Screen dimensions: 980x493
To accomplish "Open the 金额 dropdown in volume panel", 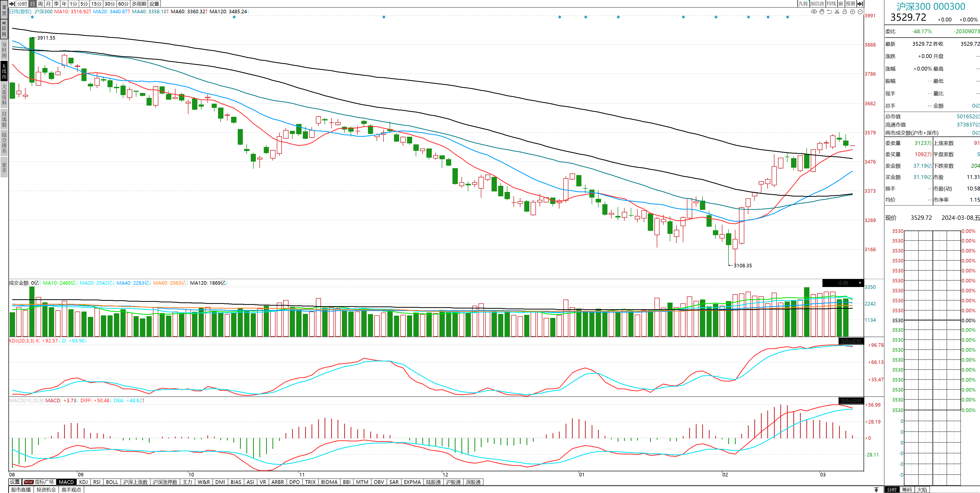I will 843,283.
